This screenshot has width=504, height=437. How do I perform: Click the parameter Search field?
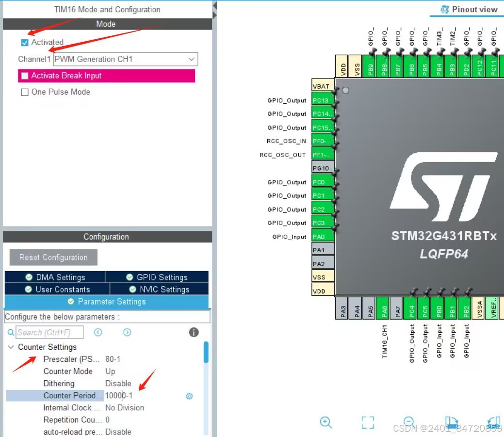click(x=49, y=332)
